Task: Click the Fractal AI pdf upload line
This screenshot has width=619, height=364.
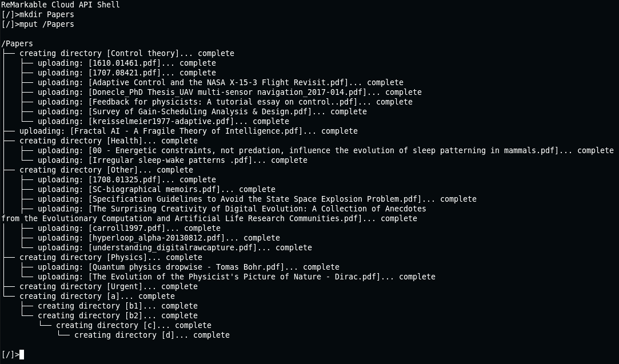Action: [188, 131]
